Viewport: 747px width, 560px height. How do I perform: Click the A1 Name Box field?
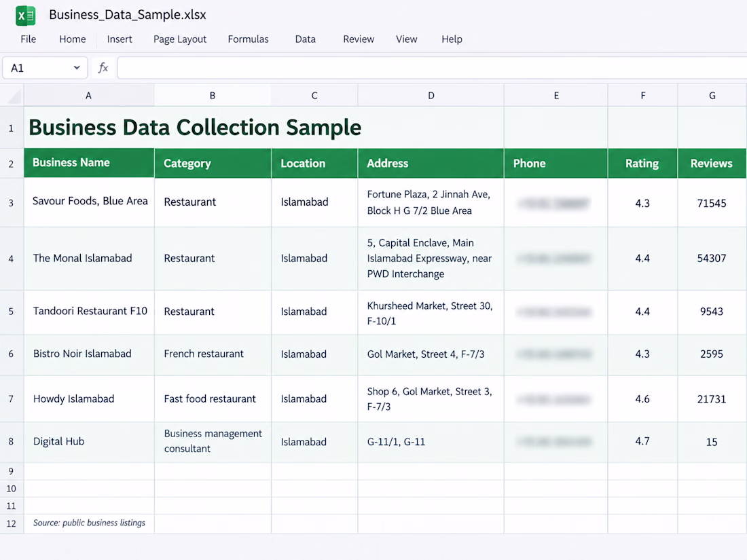(x=45, y=68)
